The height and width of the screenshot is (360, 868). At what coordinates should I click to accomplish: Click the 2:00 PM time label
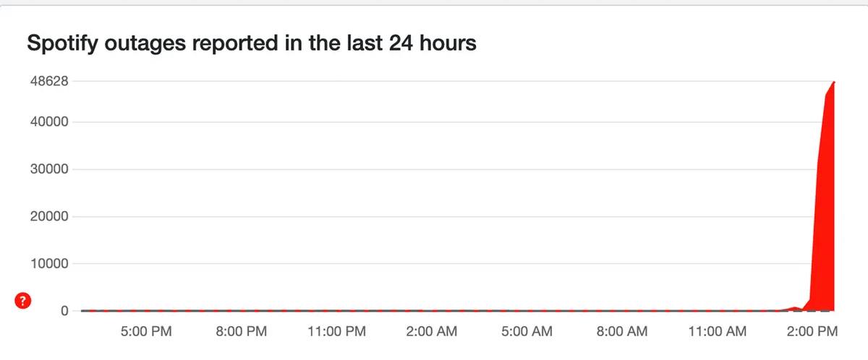coord(812,332)
